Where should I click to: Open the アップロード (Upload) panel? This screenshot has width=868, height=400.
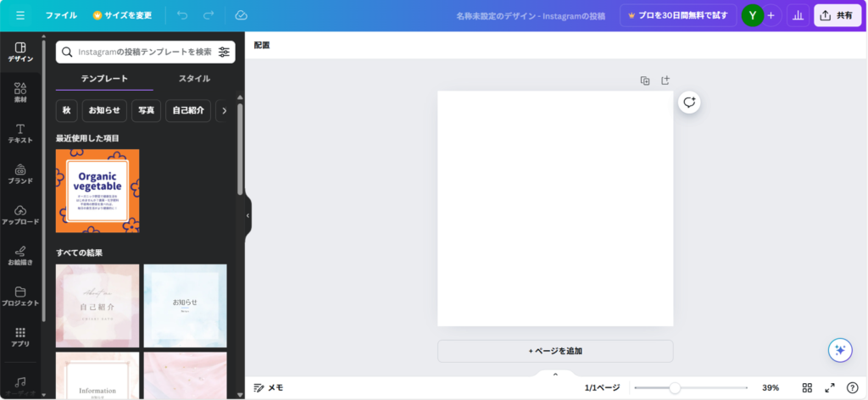(x=20, y=214)
